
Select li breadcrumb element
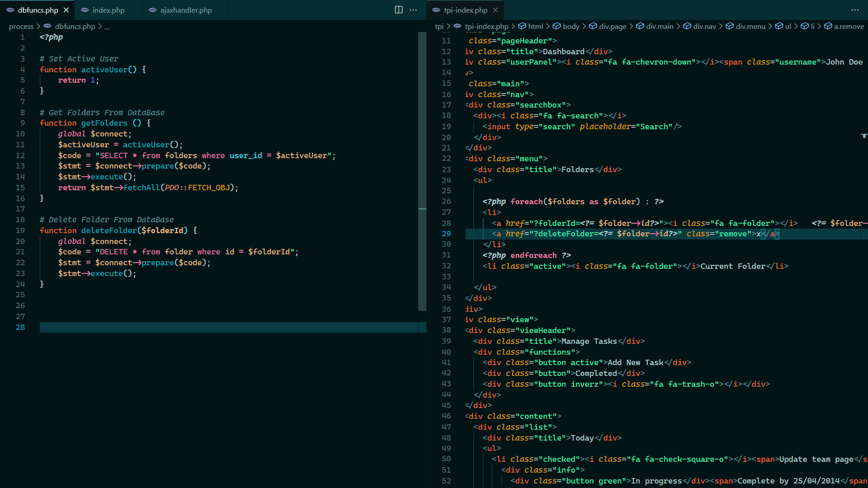(x=812, y=27)
